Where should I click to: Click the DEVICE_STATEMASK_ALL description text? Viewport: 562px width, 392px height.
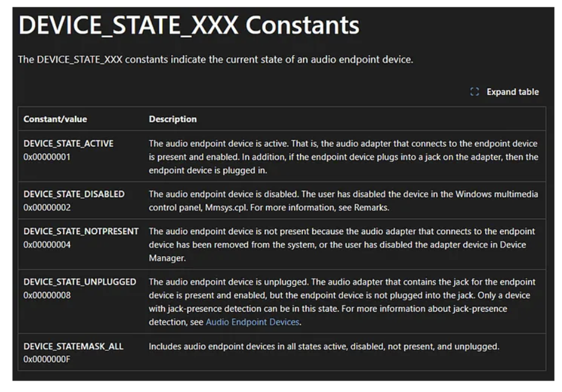[x=324, y=347]
